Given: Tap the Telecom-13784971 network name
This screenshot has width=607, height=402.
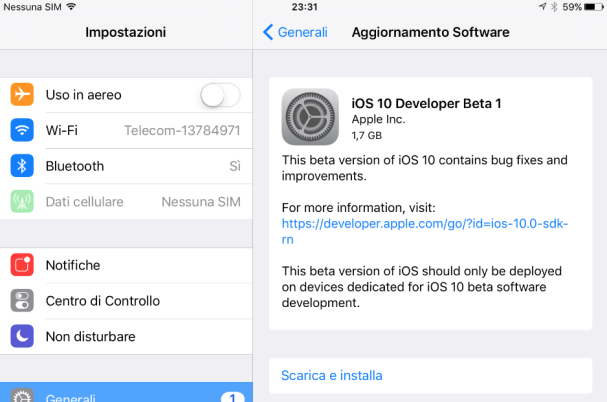Looking at the screenshot, I should [182, 131].
